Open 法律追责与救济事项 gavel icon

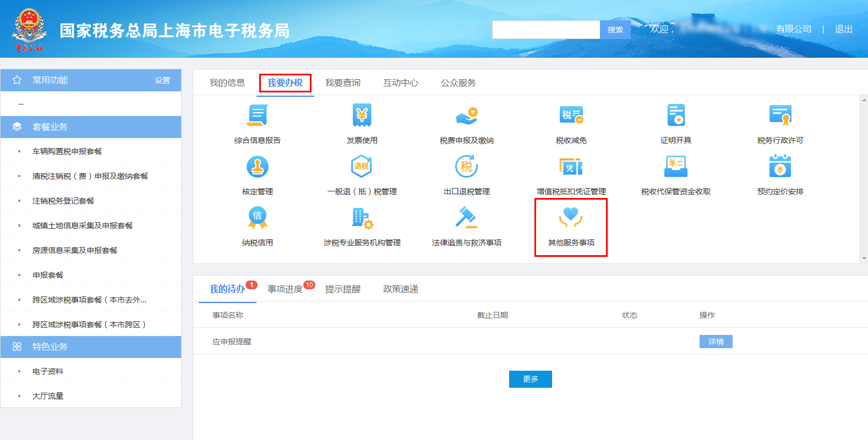466,218
